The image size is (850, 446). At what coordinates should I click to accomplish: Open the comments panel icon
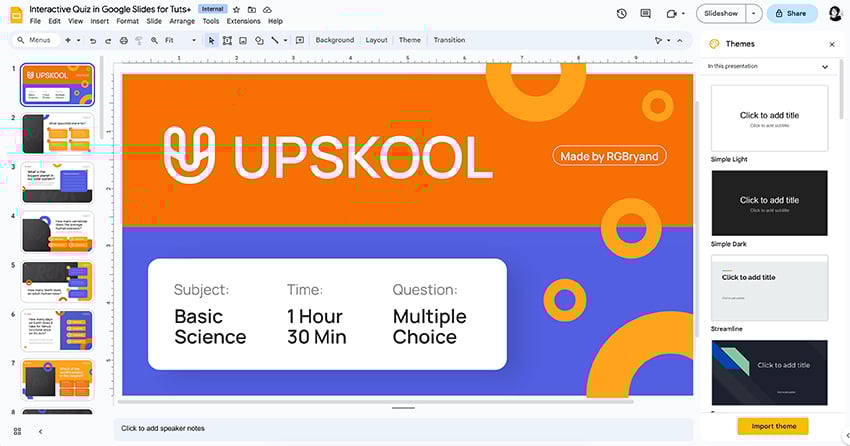pos(645,14)
